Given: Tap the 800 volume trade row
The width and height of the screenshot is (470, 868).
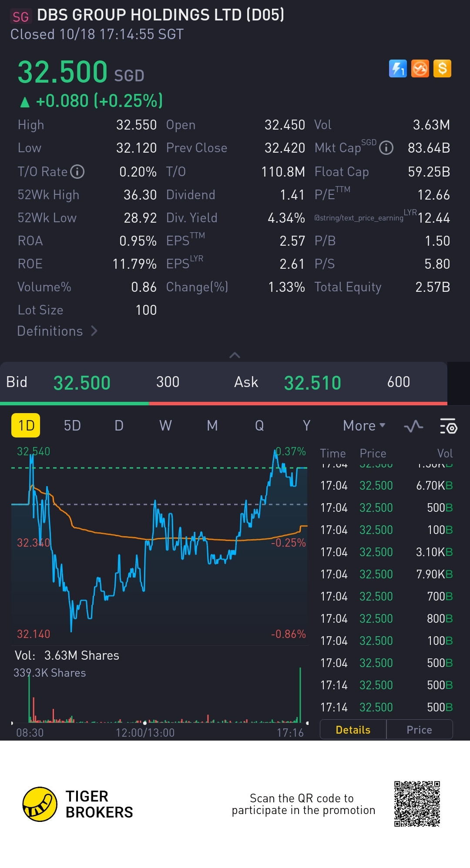Looking at the screenshot, I should 386,618.
